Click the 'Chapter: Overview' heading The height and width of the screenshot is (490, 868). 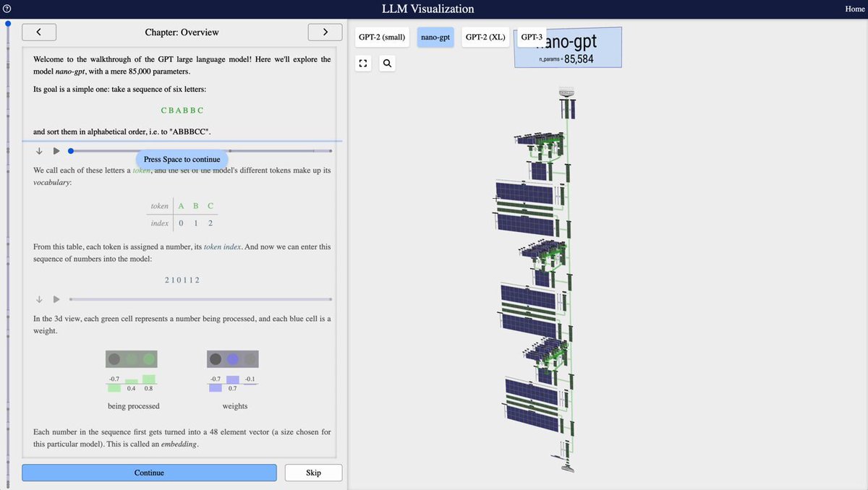pos(182,32)
